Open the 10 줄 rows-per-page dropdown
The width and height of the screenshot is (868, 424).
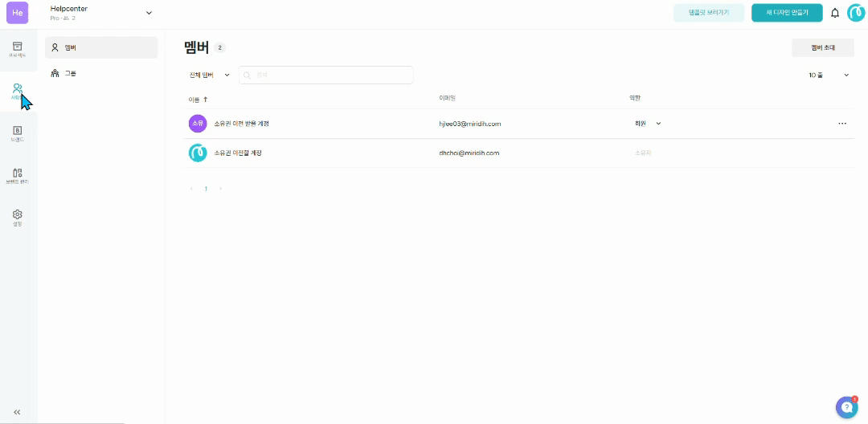click(829, 75)
